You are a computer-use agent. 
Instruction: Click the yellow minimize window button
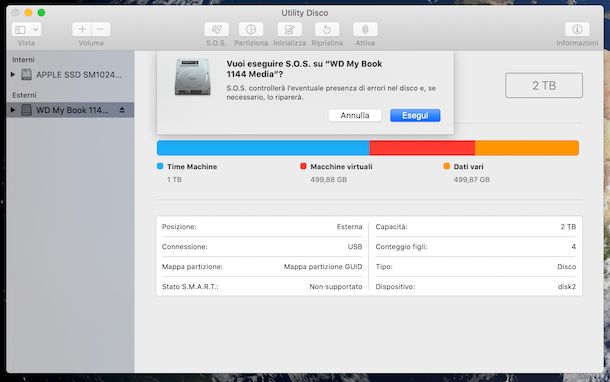[28, 12]
